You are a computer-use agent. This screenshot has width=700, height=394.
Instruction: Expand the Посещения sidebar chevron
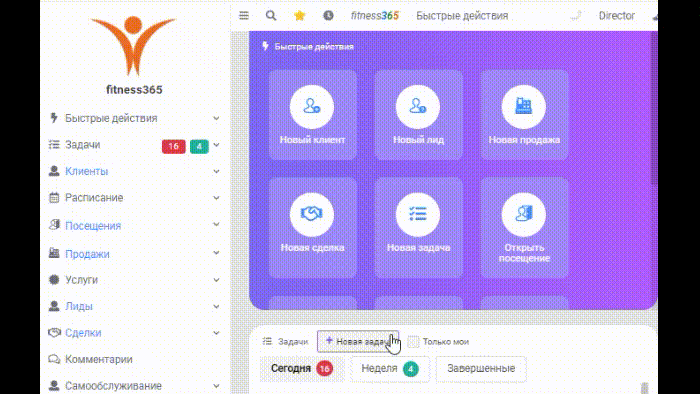(x=216, y=224)
